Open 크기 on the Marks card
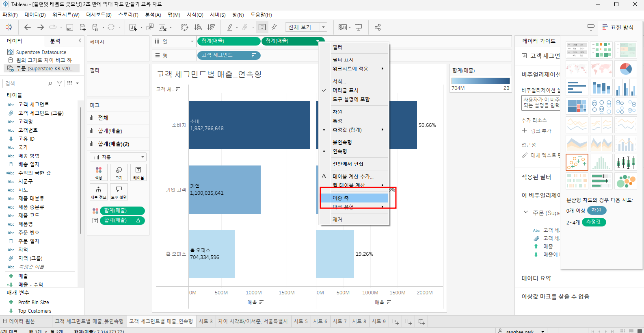This screenshot has height=333, width=644. pyautogui.click(x=119, y=172)
